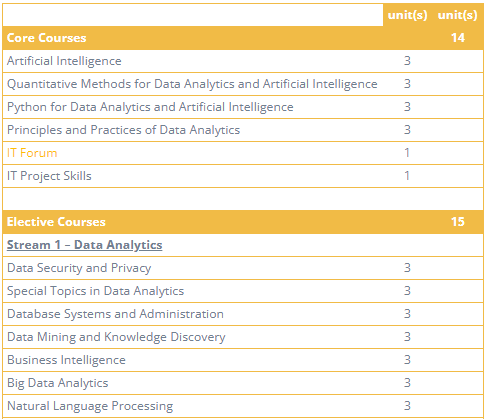Viewport: 487px width, 419px height.
Task: Select Natural Language Processing course
Action: click(90, 406)
